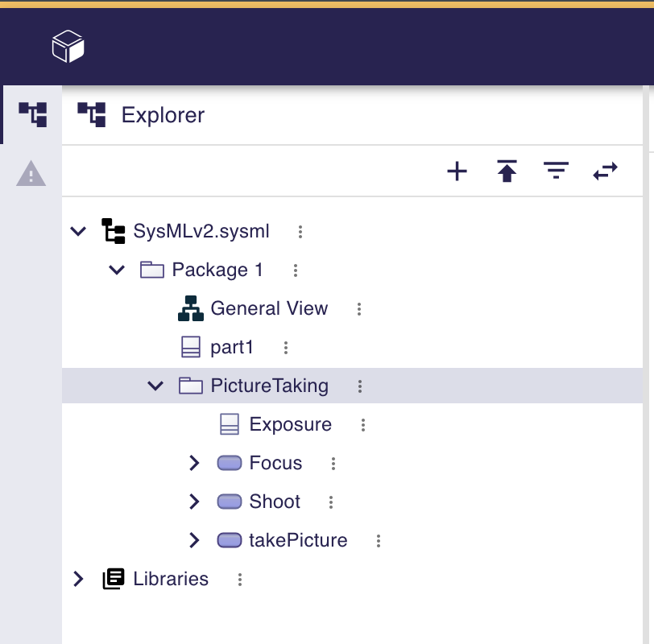Select the Exposure item
Viewport: 654px width, 644px height.
(x=290, y=424)
